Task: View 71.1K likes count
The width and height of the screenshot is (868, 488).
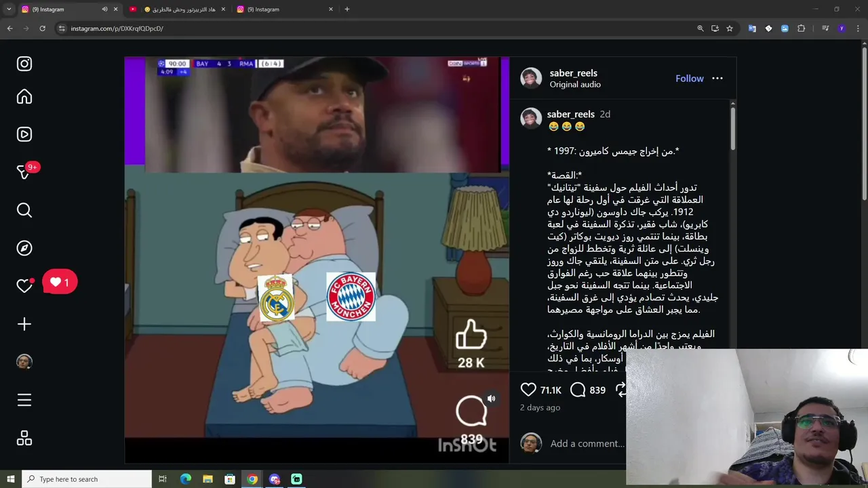Action: click(551, 390)
